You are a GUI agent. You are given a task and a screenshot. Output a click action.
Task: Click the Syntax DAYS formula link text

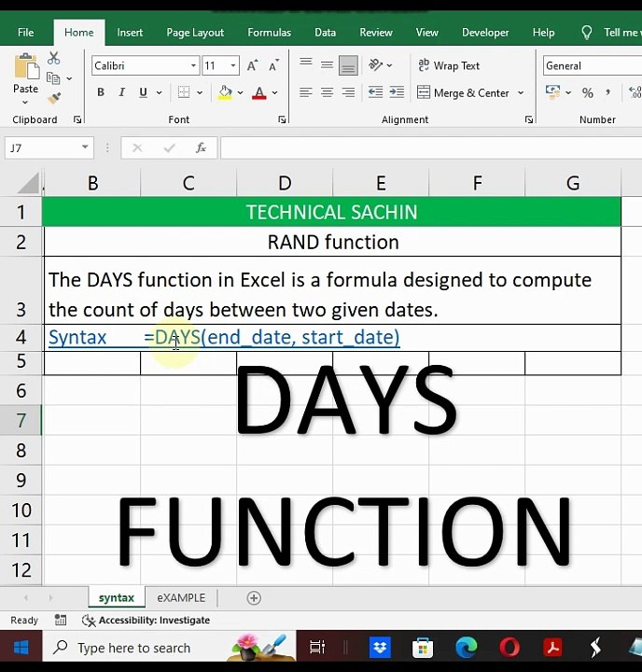point(224,337)
